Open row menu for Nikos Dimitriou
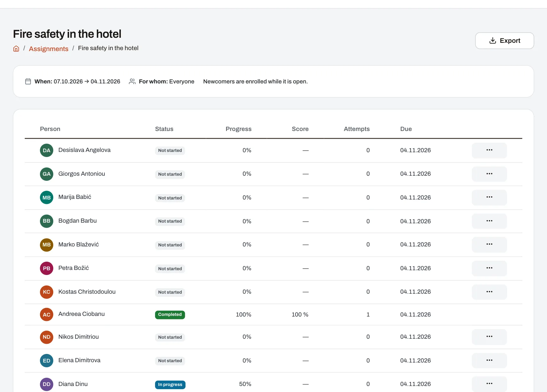Screen dimensions: 547x392 [489, 337]
